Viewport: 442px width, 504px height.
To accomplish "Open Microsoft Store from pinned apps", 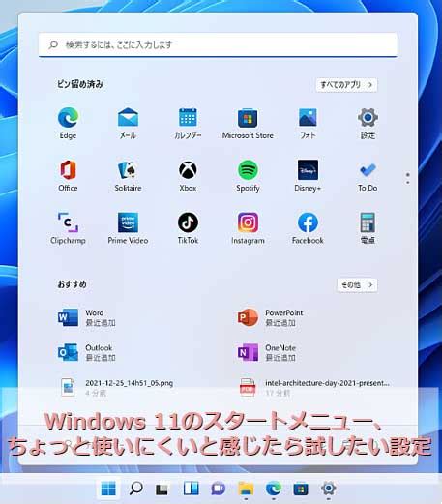I will click(248, 123).
